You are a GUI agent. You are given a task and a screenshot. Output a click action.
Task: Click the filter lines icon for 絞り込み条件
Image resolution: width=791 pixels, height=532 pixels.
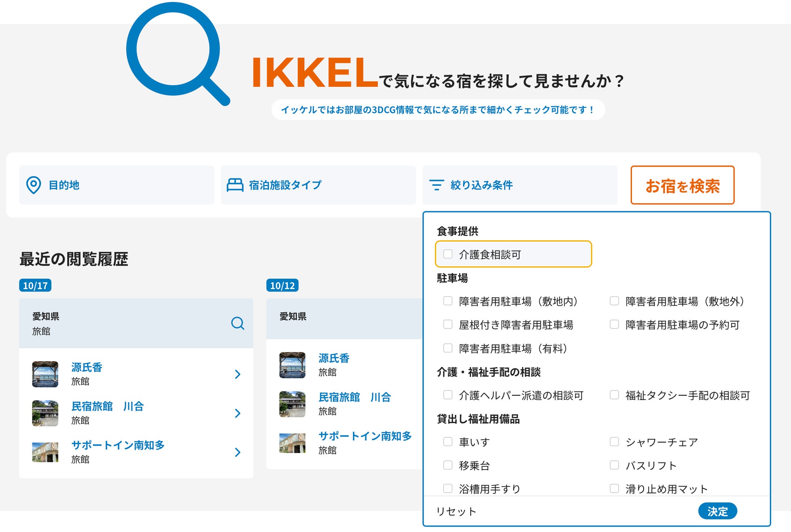(436, 185)
